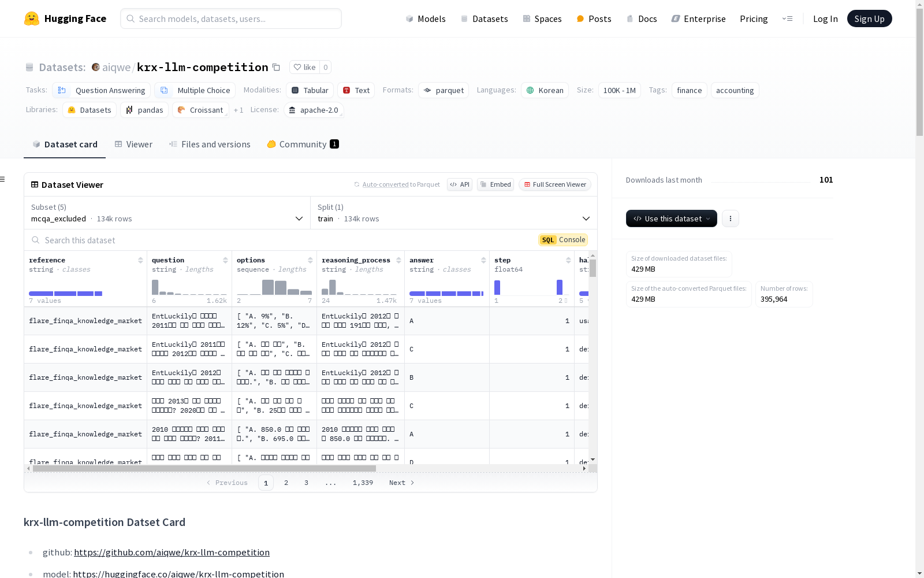The image size is (924, 578).
Task: Go to Models in the top navigation
Action: 426,18
